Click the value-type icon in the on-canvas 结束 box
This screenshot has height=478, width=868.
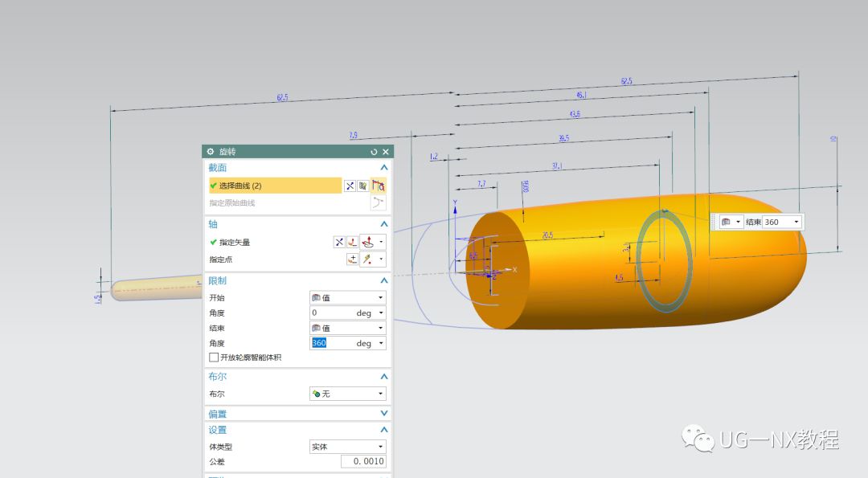tap(727, 222)
